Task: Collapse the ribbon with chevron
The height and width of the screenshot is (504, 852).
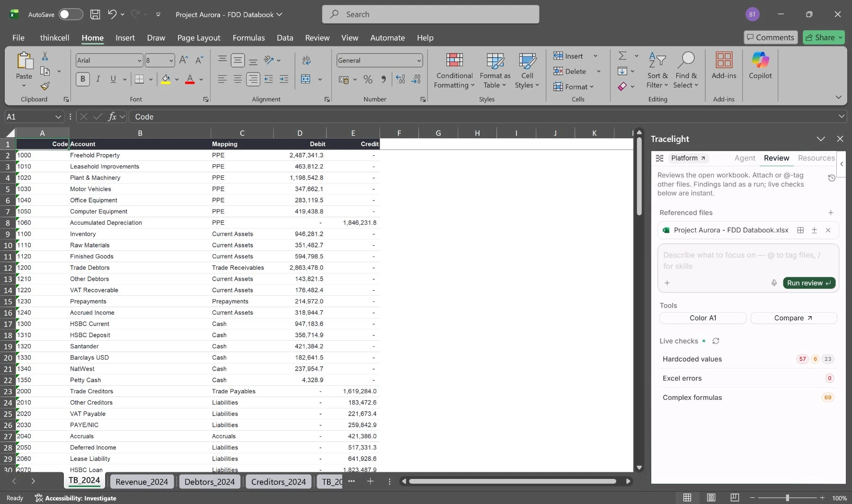Action: (838, 97)
